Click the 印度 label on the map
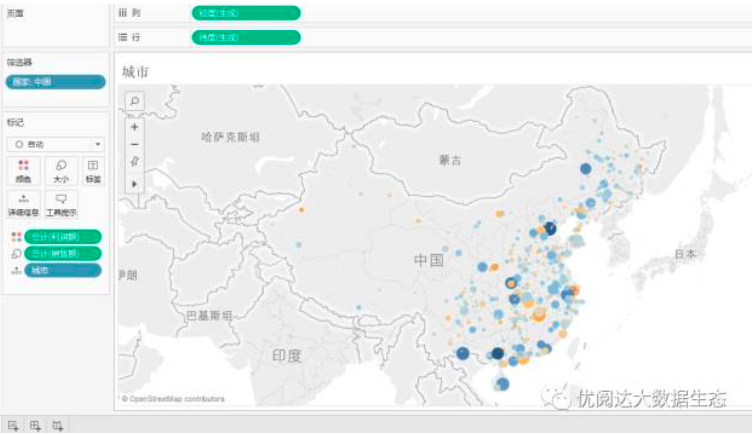Screen dimensions: 753x435 (x=287, y=356)
